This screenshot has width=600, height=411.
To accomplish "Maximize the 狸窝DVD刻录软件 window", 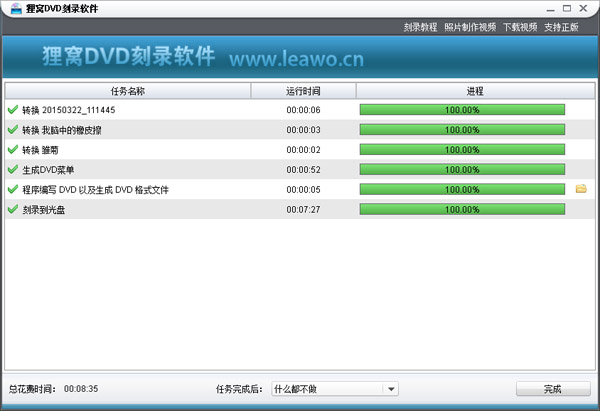I will pyautogui.click(x=567, y=8).
